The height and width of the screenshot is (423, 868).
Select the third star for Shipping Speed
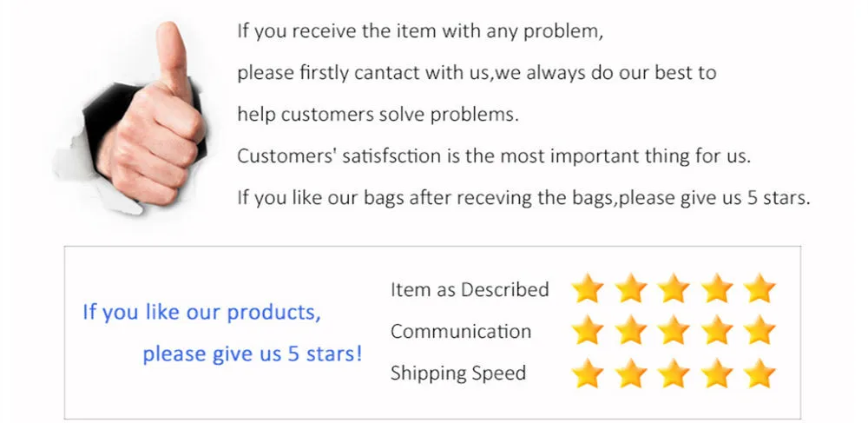point(674,373)
